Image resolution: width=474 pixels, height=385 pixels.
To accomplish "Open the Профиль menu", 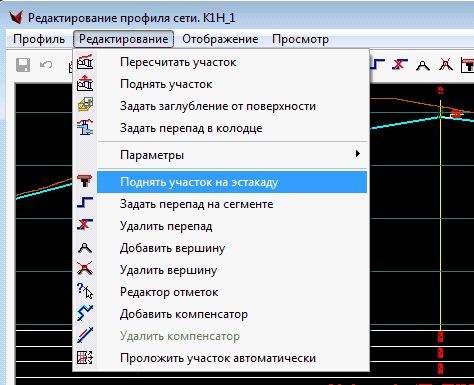I will [39, 39].
